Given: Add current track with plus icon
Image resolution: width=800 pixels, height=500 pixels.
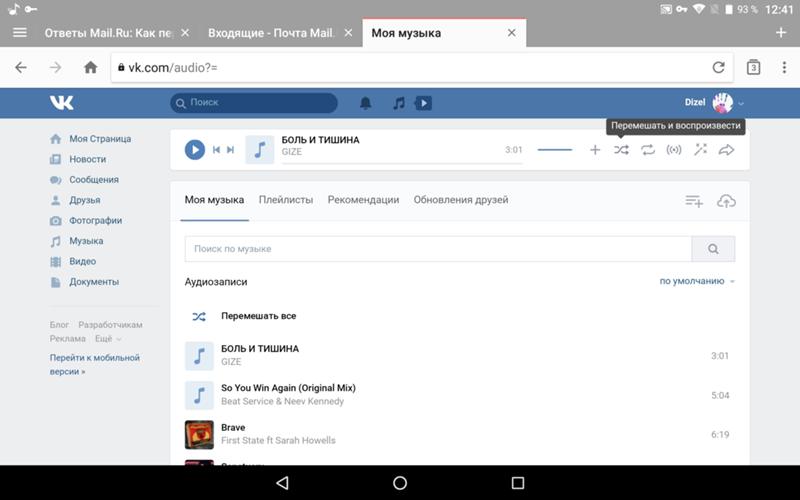Looking at the screenshot, I should [595, 150].
